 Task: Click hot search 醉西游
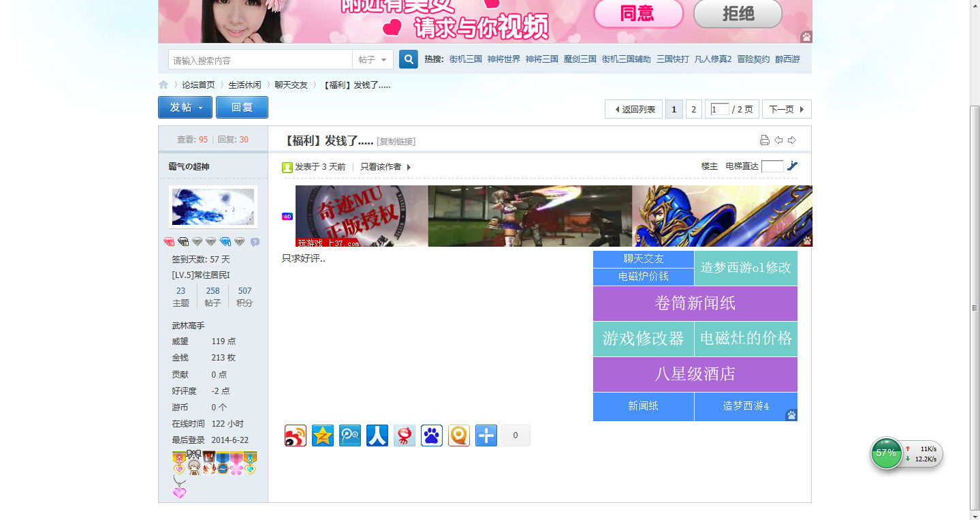(x=788, y=59)
